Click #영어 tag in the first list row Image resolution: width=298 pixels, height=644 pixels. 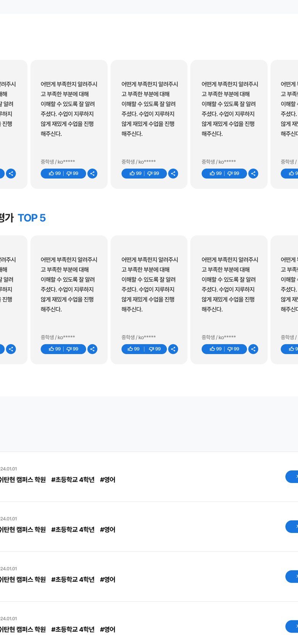[108, 480]
